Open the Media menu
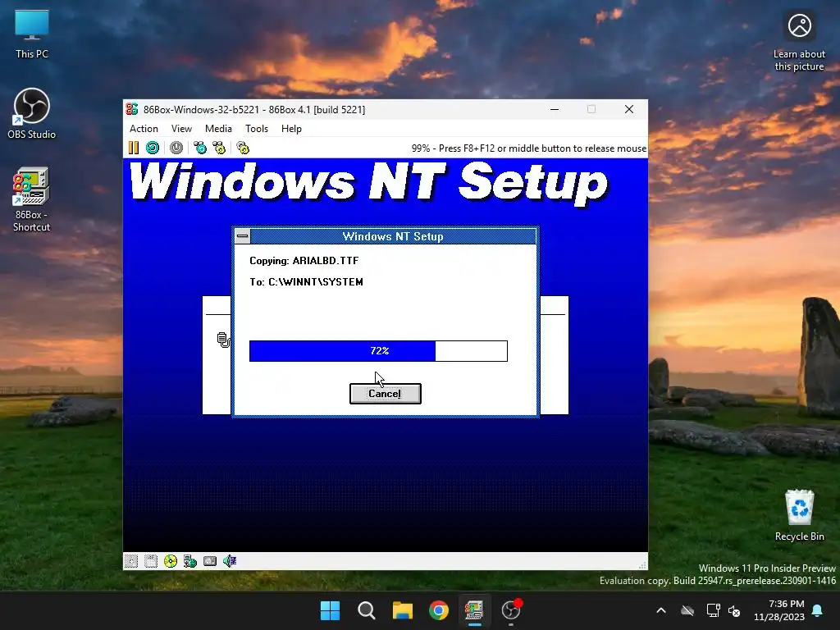 (x=218, y=129)
